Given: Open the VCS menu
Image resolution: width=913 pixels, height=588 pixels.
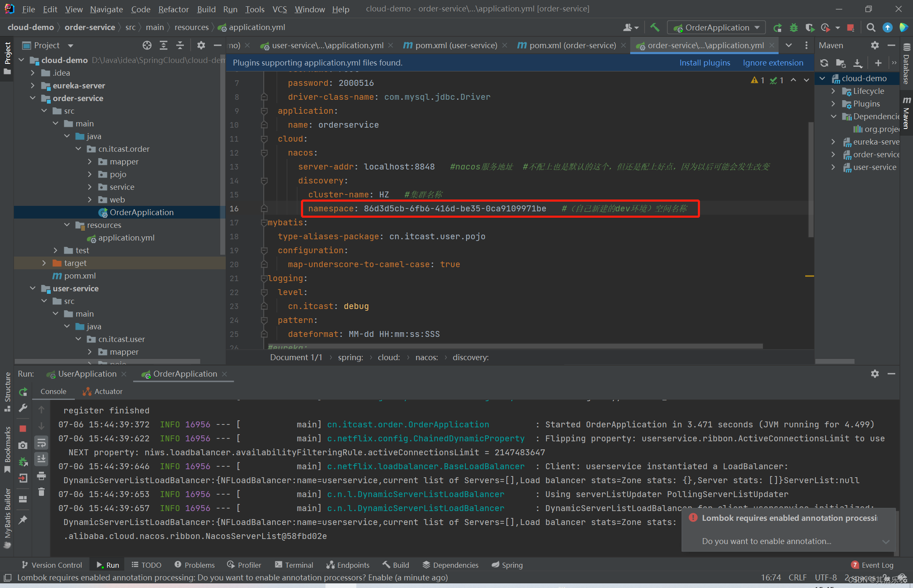Looking at the screenshot, I should 279,9.
